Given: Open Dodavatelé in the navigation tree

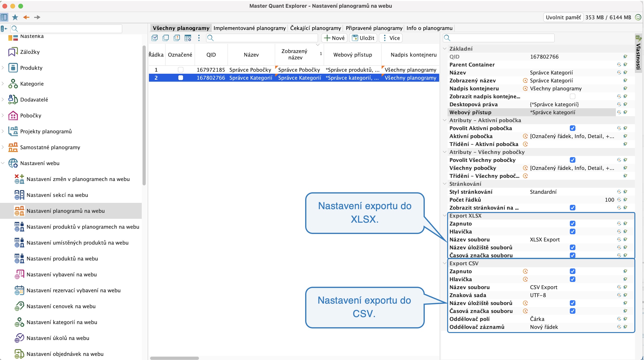Looking at the screenshot, I should pos(34,99).
